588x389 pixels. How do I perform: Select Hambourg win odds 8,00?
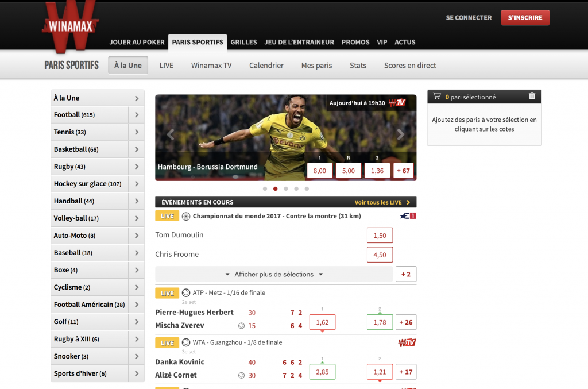pos(319,171)
